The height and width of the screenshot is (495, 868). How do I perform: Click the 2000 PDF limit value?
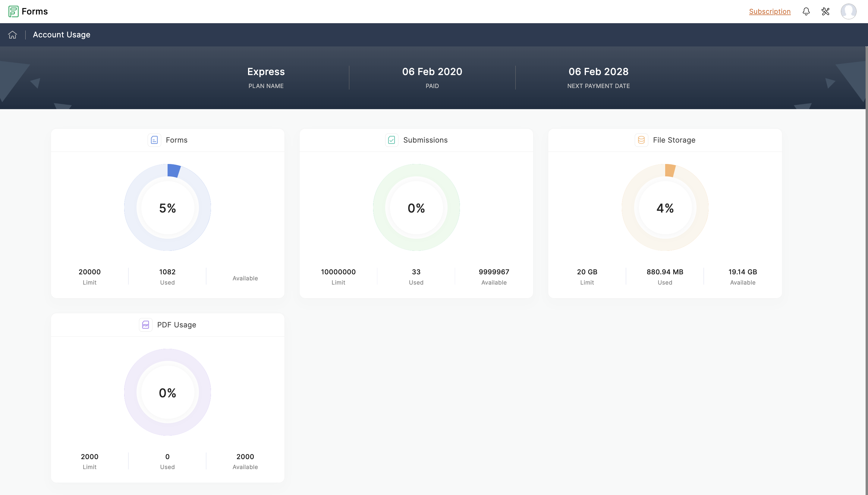click(x=90, y=457)
